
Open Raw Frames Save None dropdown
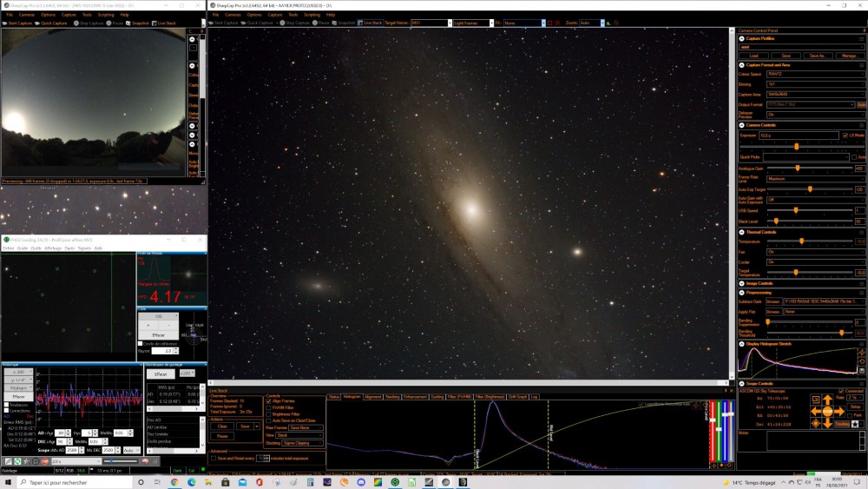pyautogui.click(x=306, y=427)
